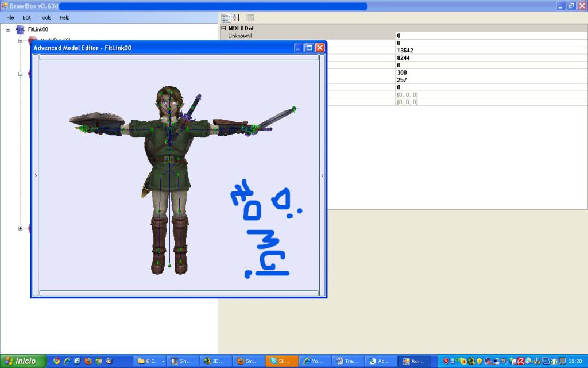The height and width of the screenshot is (368, 588).
Task: Open the Tools menu
Action: tap(45, 18)
